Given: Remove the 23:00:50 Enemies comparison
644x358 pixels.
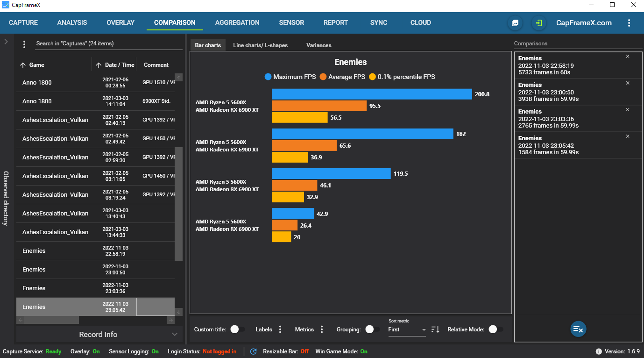Looking at the screenshot, I should point(628,83).
